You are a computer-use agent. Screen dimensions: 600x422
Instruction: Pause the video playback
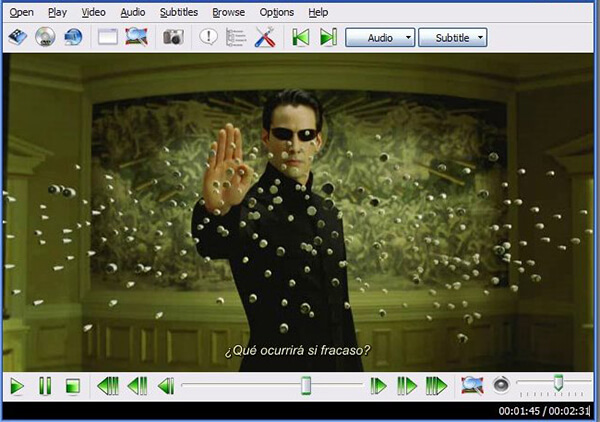coord(45,386)
